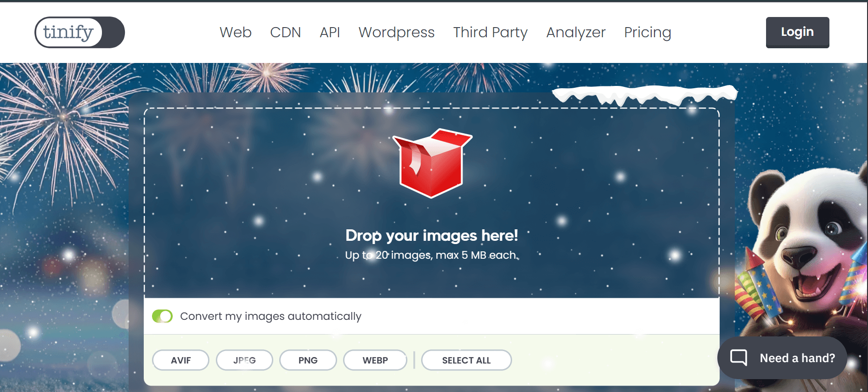Choose the PNG format option
Screen dimensions: 868x392
pos(308,360)
